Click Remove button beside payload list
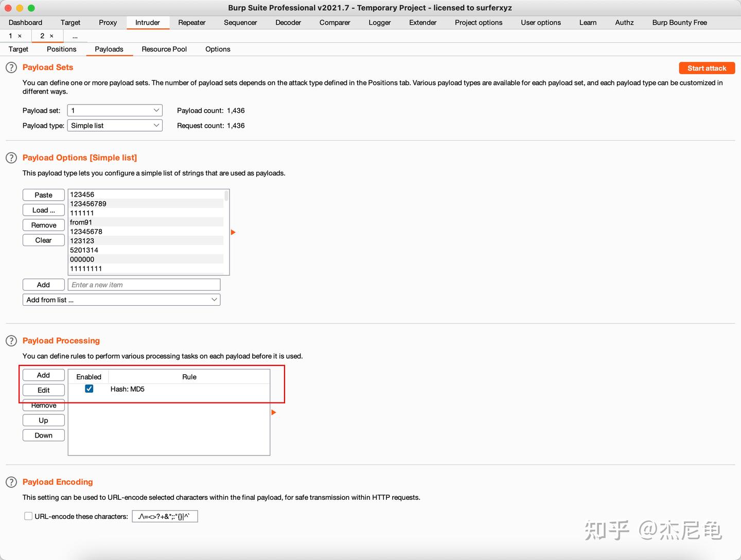The height and width of the screenshot is (560, 741). [44, 225]
